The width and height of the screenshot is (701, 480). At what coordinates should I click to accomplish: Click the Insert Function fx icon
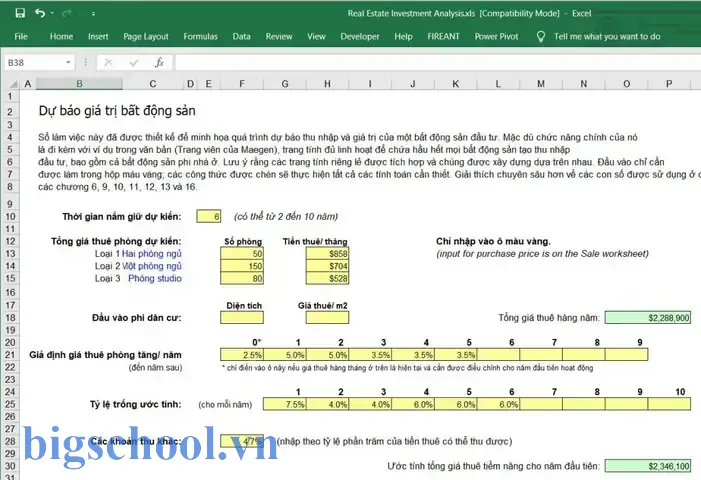tap(159, 63)
